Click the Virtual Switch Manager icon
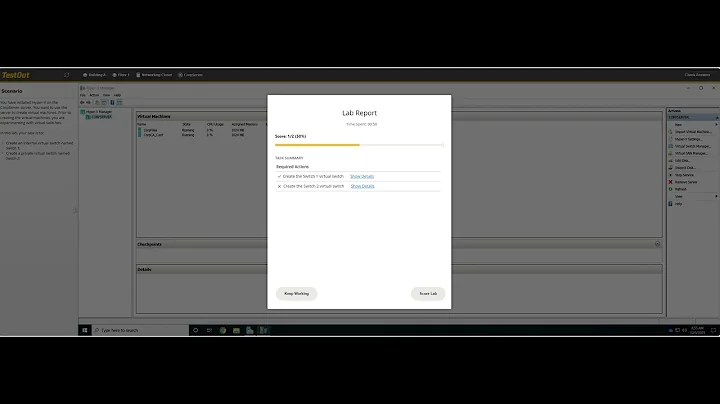This screenshot has width=720, height=404. [x=670, y=146]
